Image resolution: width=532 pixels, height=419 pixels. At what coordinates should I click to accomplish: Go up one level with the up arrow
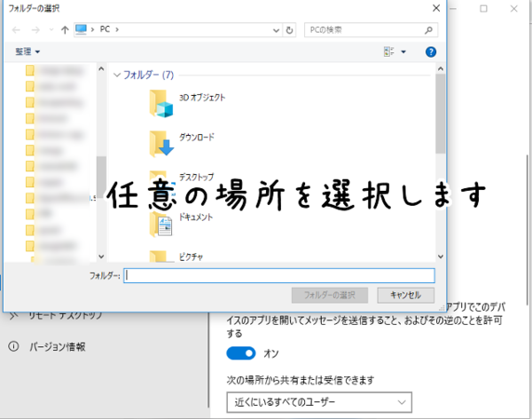click(65, 30)
